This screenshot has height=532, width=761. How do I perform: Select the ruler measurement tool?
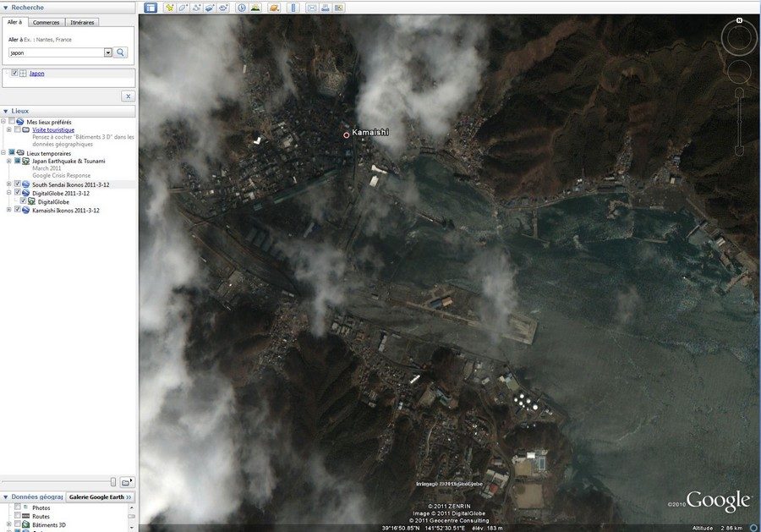click(294, 8)
